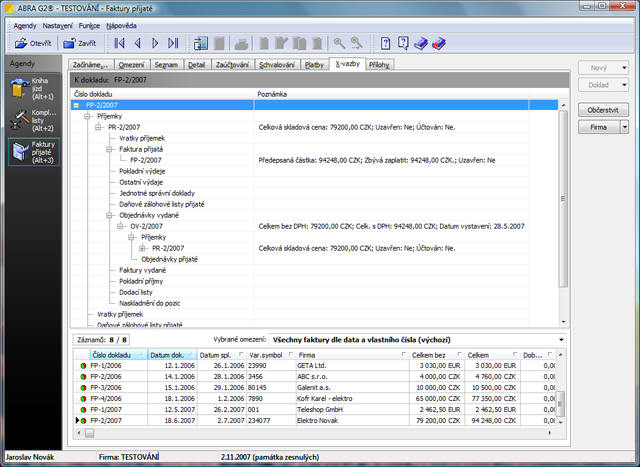Open the Nápověda menu
The width and height of the screenshot is (640, 467).
121,26
